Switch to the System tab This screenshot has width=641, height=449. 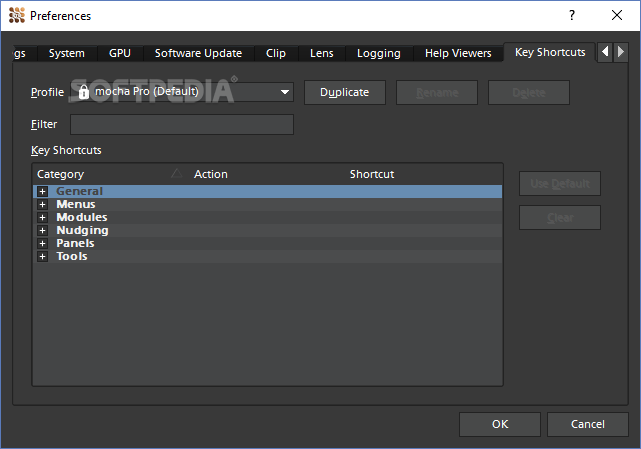(x=67, y=53)
